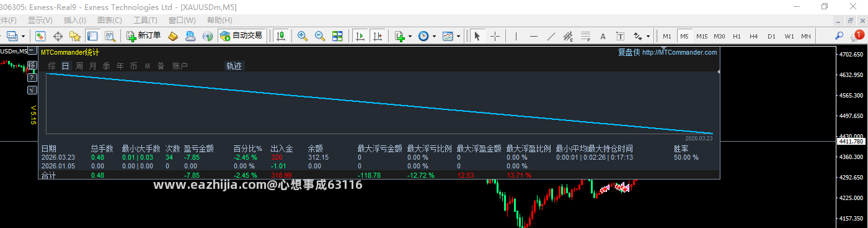Click the cloud VPS person icon
Viewport: 868px width, 228px height.
(190, 36)
